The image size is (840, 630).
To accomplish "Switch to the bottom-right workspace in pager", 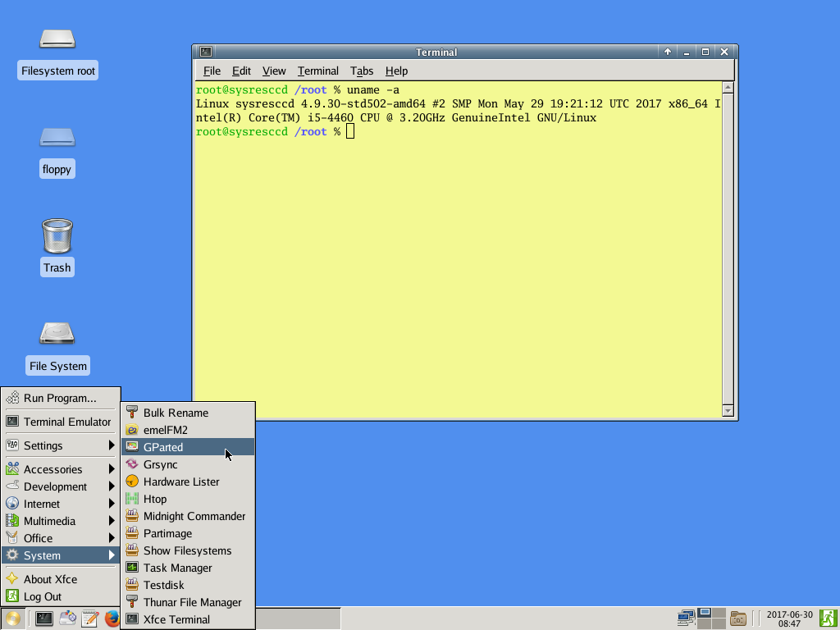I will point(719,623).
